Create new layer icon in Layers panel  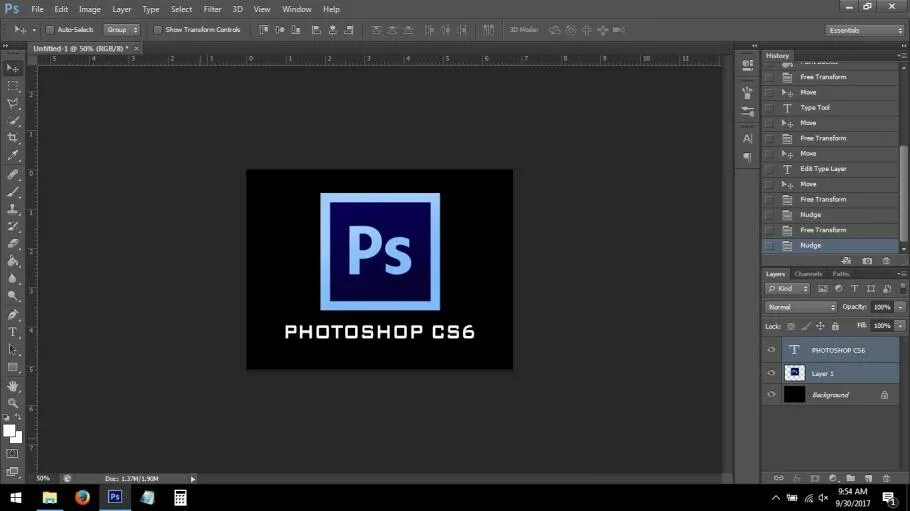click(x=868, y=478)
